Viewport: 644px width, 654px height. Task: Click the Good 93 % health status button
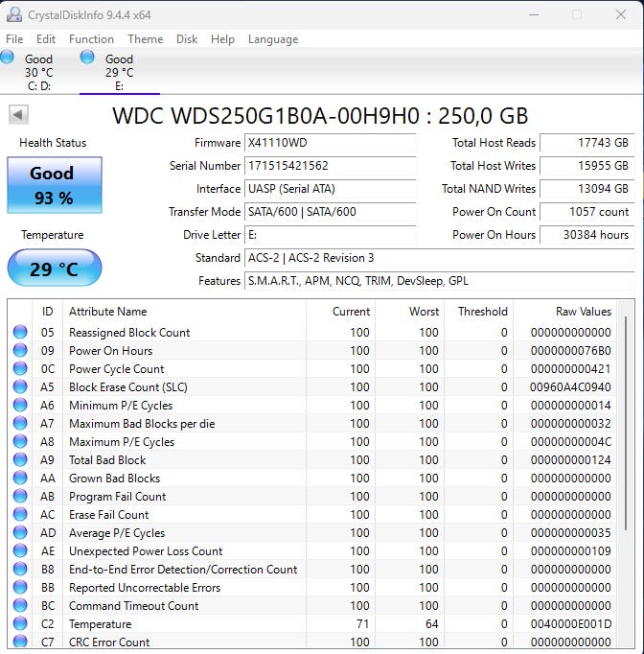click(x=54, y=184)
